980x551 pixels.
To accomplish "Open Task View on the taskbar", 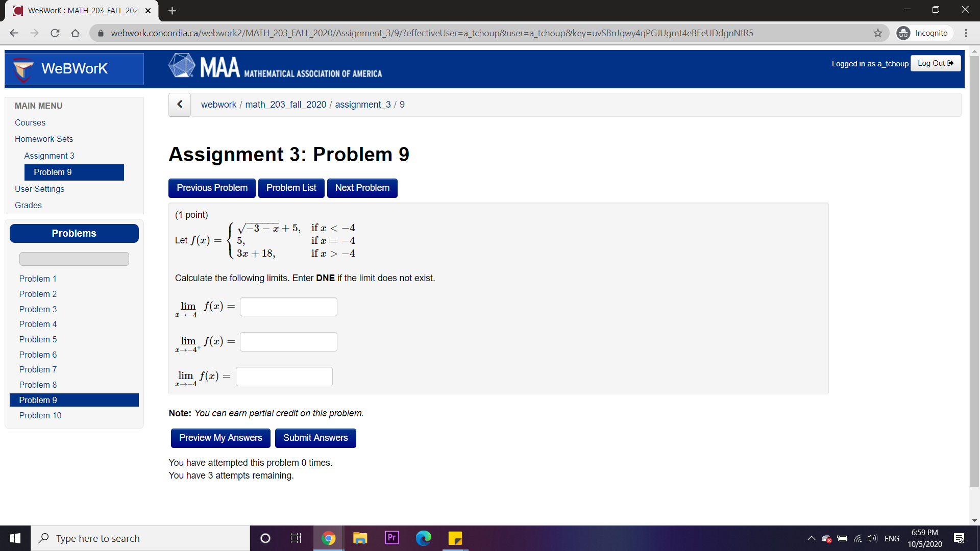I will coord(296,538).
